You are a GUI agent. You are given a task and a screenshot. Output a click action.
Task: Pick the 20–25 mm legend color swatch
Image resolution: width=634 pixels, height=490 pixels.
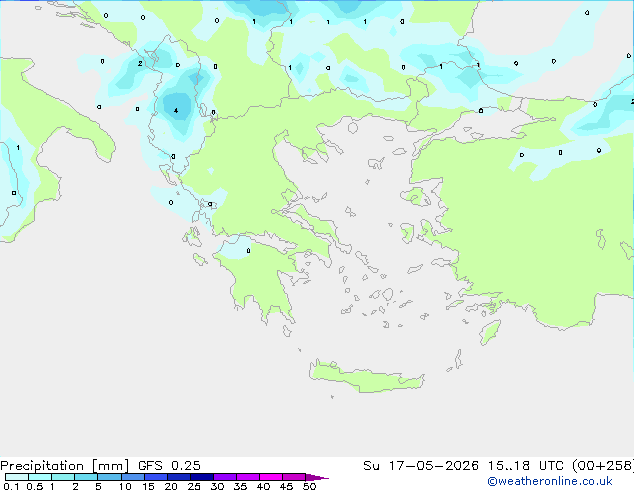179,477
